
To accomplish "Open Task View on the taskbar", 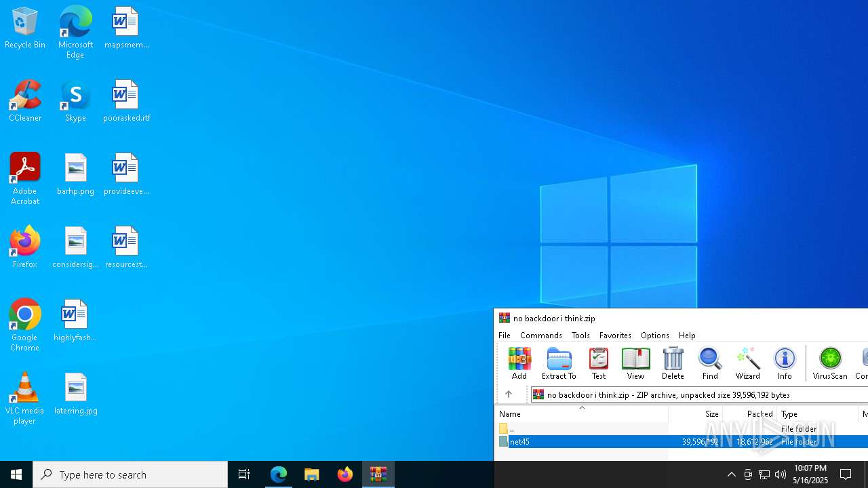I will click(244, 474).
